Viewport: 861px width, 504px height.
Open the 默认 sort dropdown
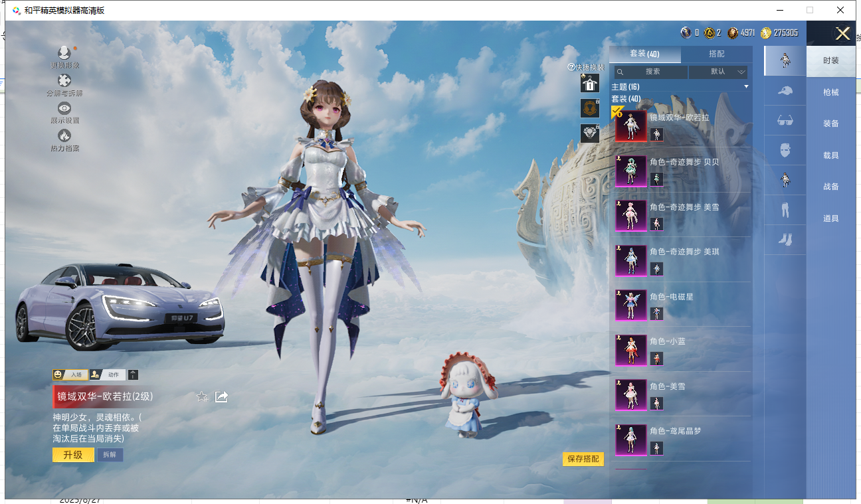tap(718, 72)
